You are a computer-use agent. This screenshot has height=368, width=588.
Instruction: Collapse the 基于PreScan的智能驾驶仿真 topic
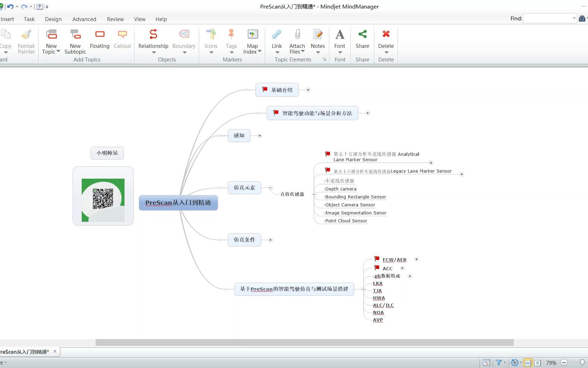pos(363,289)
